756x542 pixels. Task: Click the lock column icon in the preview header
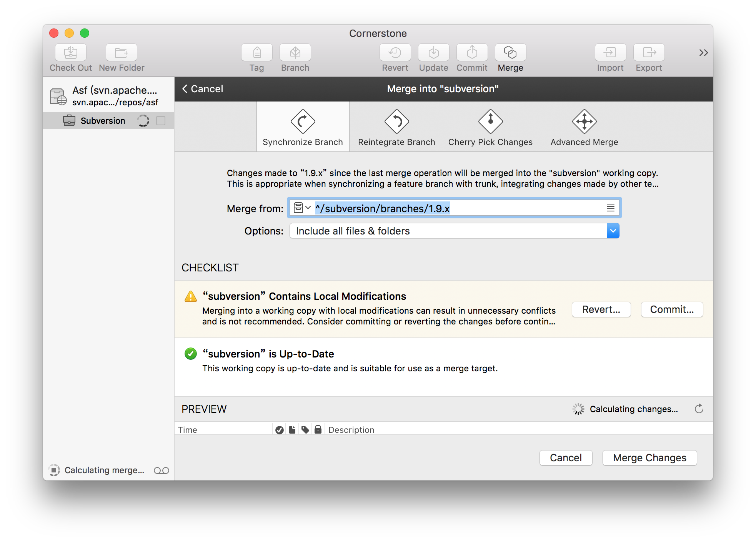(x=318, y=429)
